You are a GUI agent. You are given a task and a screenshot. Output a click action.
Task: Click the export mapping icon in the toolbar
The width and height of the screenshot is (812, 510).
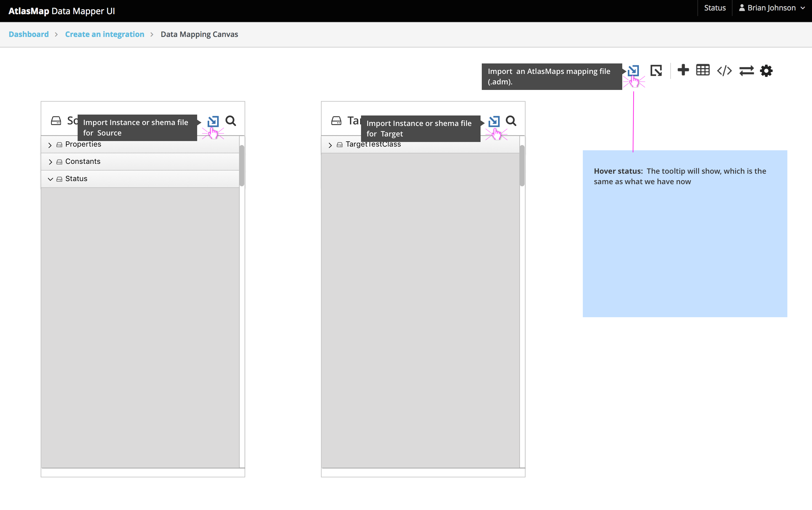(656, 71)
